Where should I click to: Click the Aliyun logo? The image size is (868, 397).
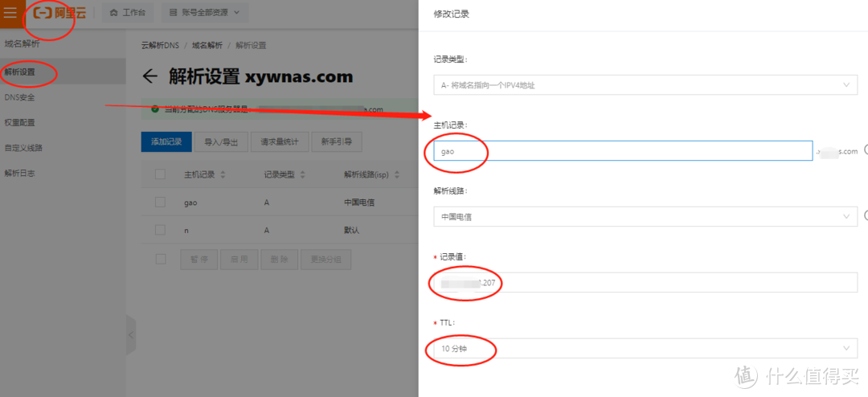tap(59, 13)
